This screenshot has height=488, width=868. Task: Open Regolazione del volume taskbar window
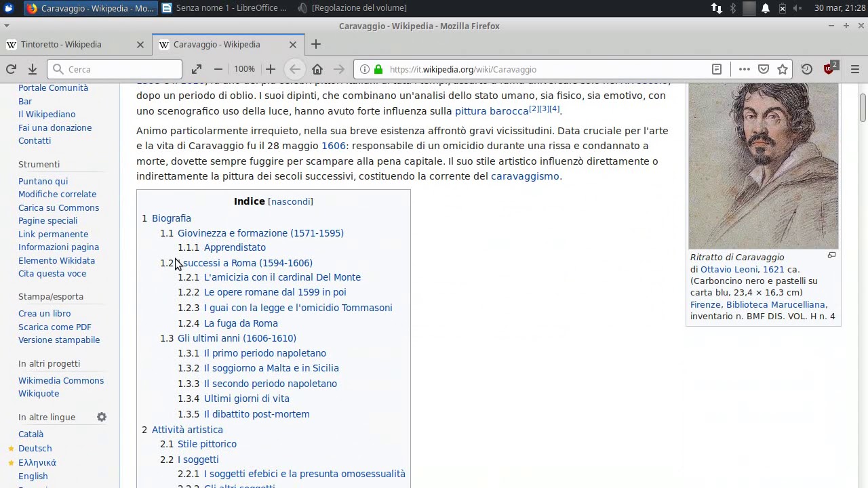tap(352, 8)
